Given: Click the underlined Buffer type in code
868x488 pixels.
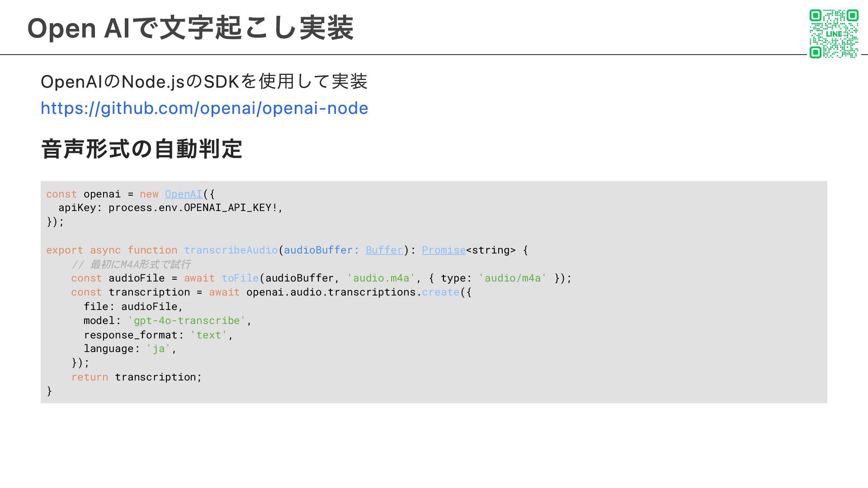Looking at the screenshot, I should pos(384,250).
